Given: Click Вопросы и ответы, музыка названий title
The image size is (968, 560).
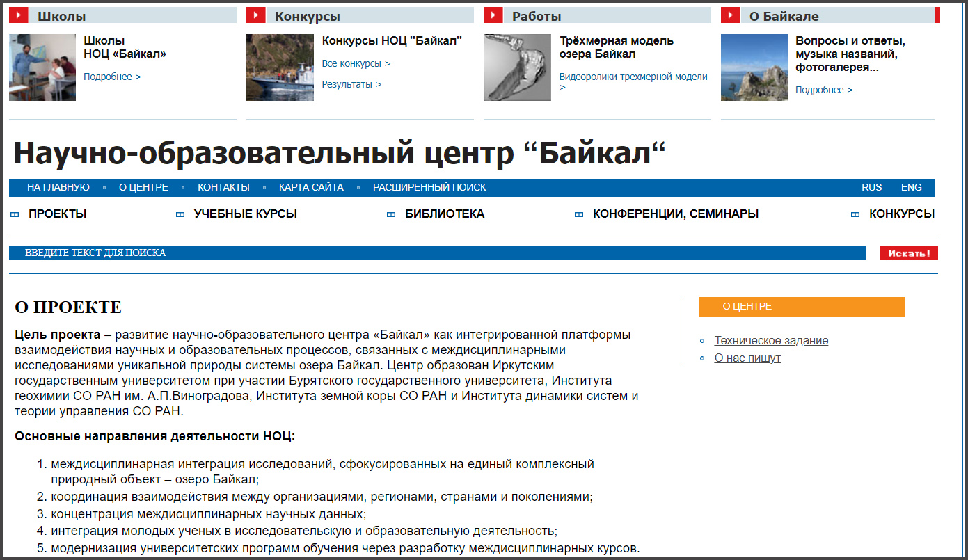Looking at the screenshot, I should point(850,54).
